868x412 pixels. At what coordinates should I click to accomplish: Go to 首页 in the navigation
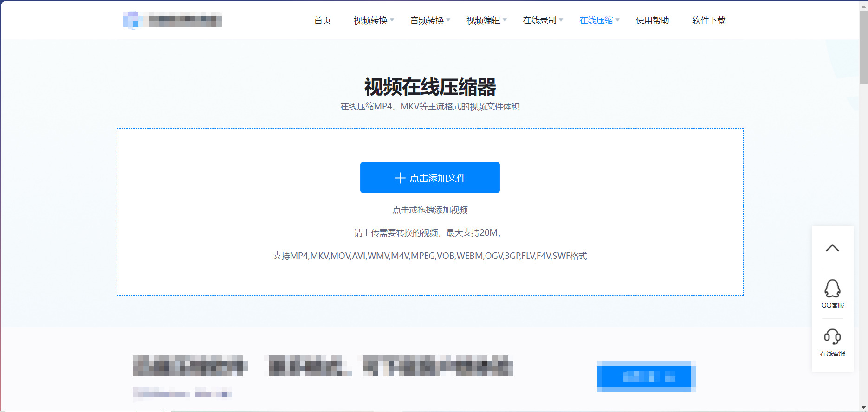(x=323, y=20)
